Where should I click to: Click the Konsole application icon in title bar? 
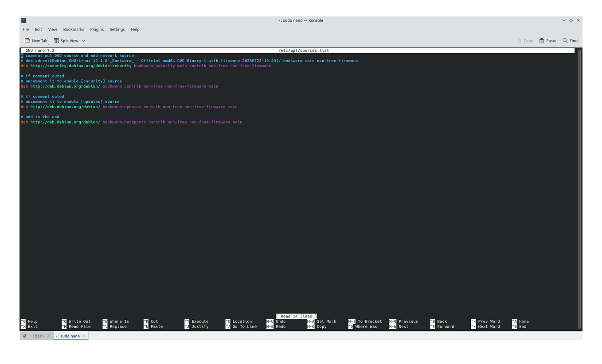point(23,20)
